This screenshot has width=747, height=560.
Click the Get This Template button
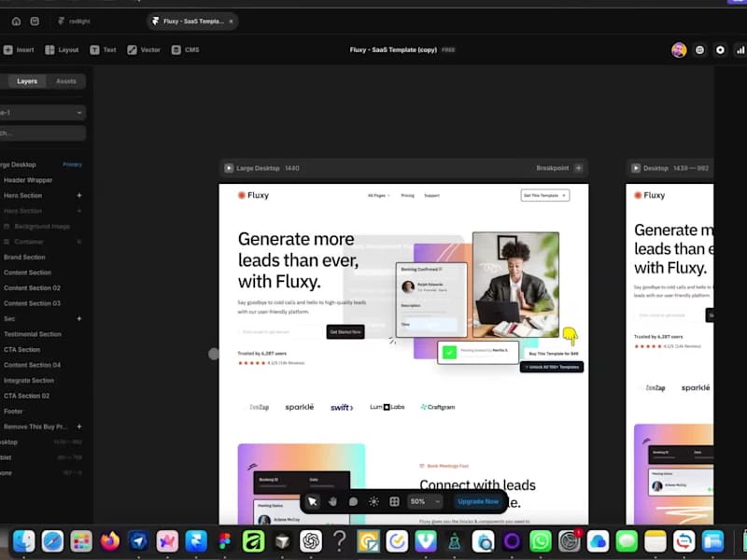point(545,195)
